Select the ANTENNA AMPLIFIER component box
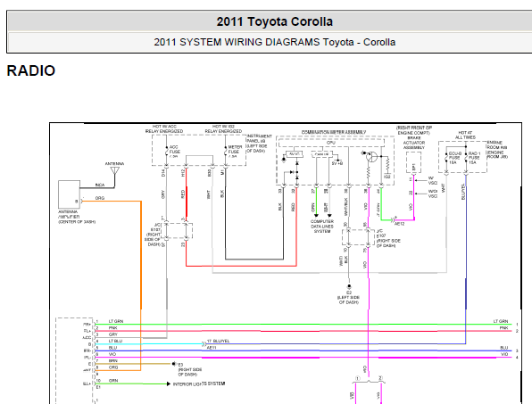 pyautogui.click(x=70, y=194)
